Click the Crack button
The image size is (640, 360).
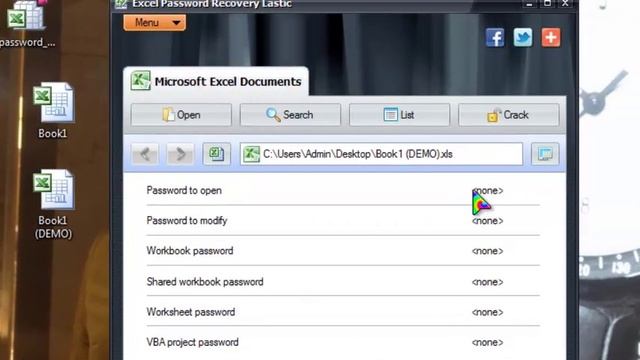point(509,115)
